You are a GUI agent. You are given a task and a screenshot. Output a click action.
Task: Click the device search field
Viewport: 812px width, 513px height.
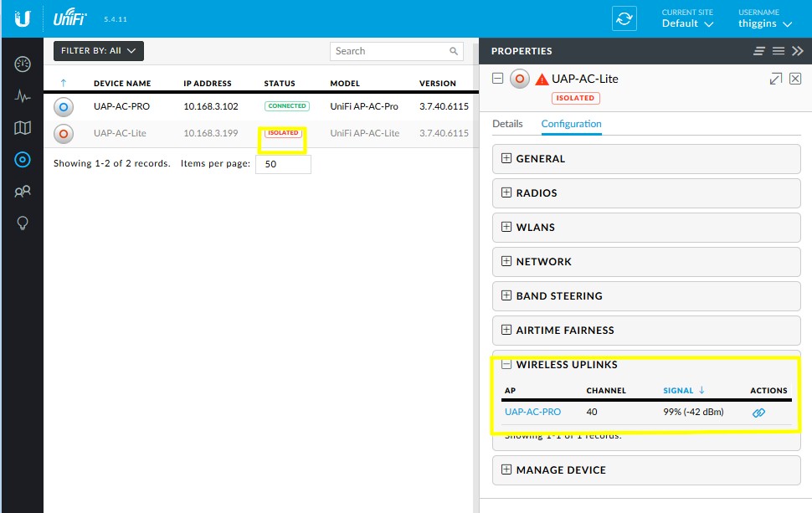[x=396, y=51]
